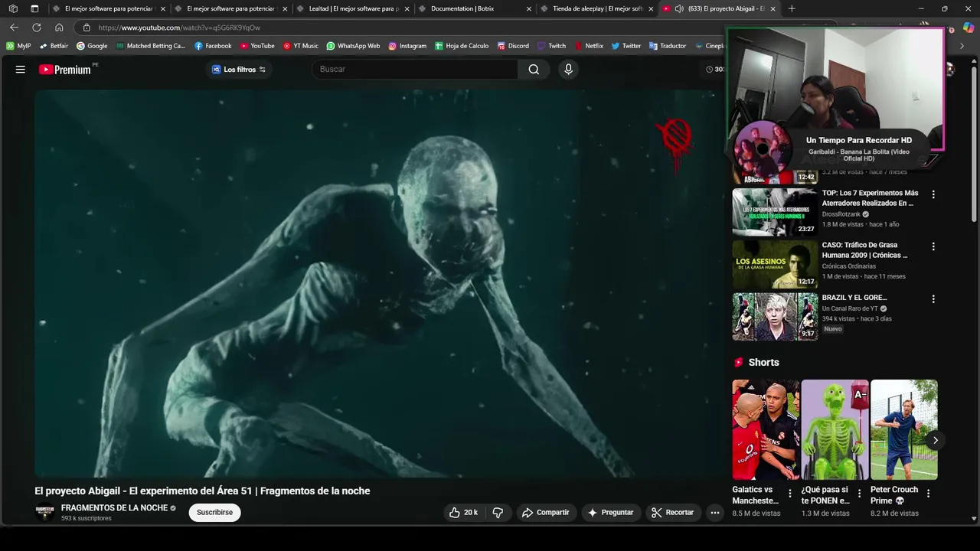Click Un Canal Raro de YT channel name
This screenshot has width=980, height=551.
[x=850, y=308]
